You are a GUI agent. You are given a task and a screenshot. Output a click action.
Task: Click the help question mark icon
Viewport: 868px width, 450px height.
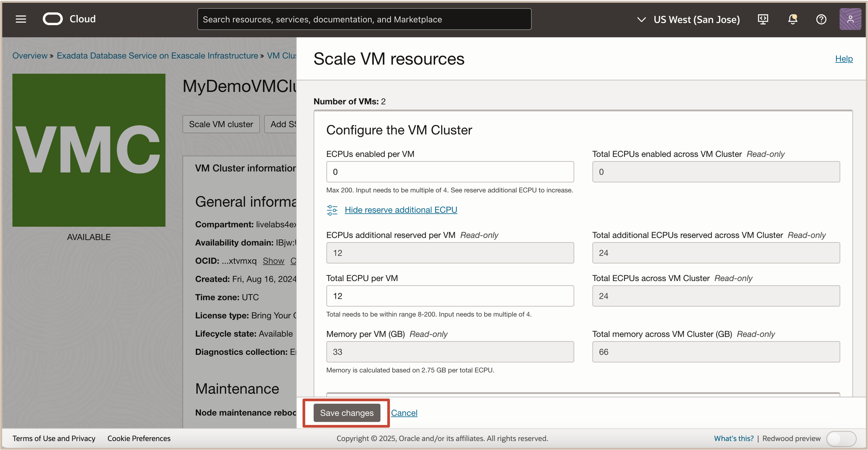click(821, 19)
